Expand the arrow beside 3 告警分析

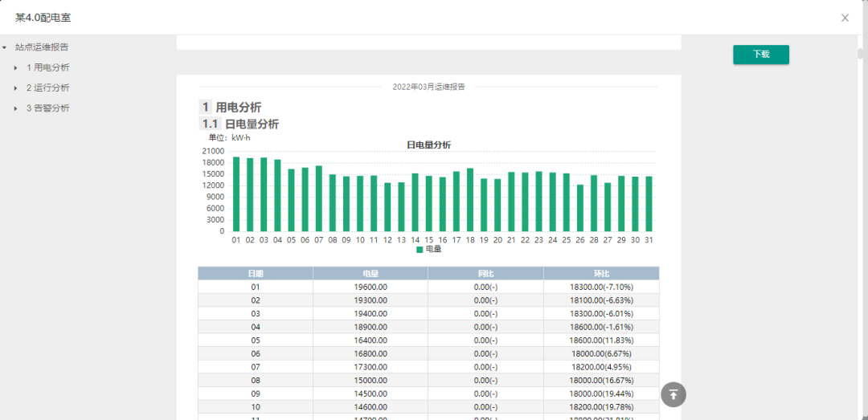pyautogui.click(x=16, y=108)
